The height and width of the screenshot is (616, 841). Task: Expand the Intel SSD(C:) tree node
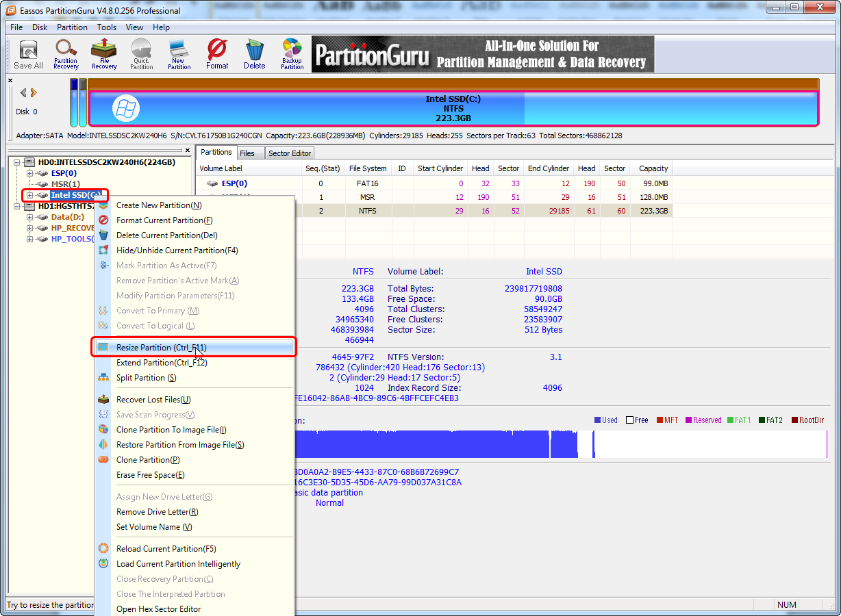[x=30, y=195]
